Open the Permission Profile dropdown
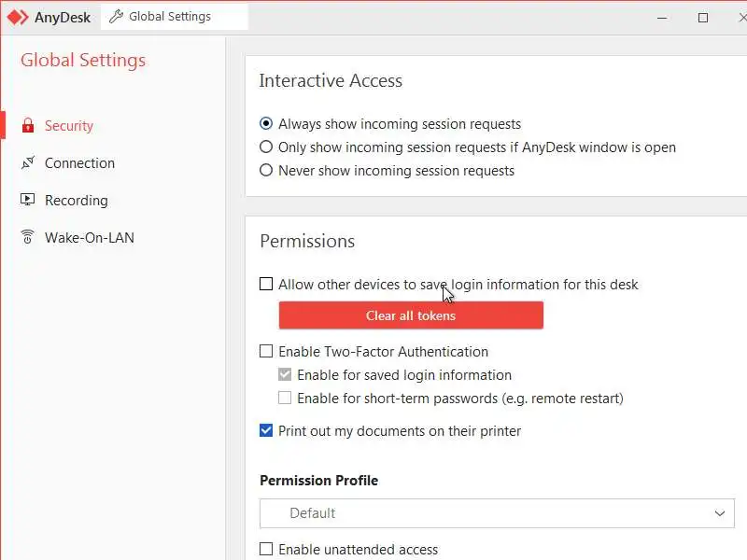747x560 pixels. [x=497, y=513]
